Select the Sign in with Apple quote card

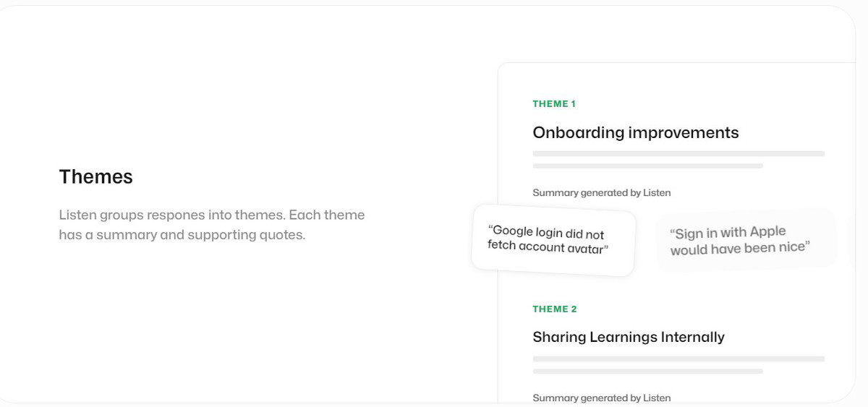coord(745,241)
